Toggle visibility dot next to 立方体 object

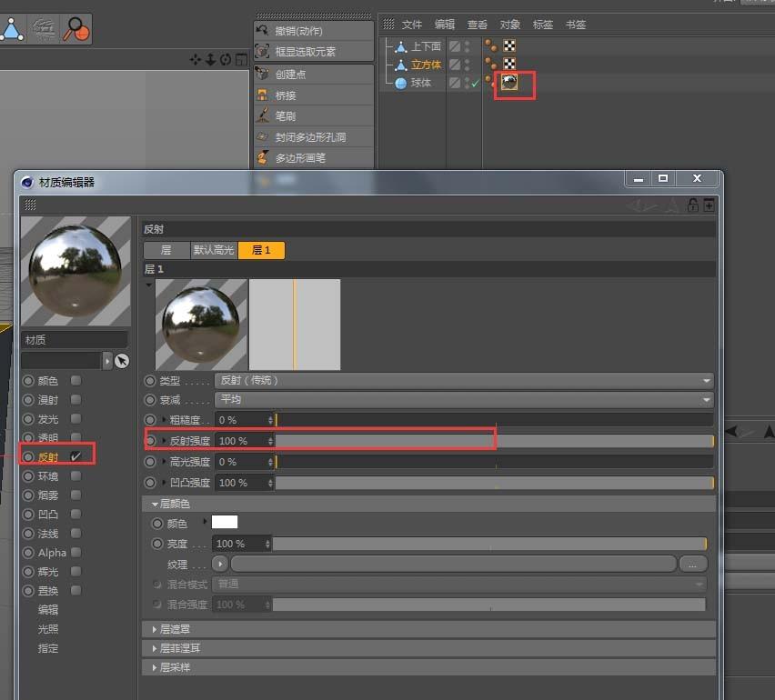tap(468, 61)
